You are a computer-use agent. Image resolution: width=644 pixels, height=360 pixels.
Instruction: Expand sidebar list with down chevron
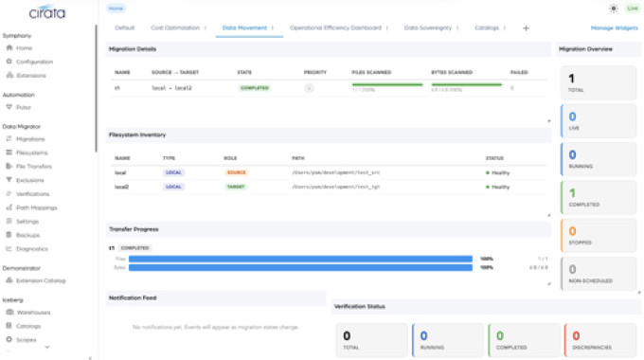point(47,348)
